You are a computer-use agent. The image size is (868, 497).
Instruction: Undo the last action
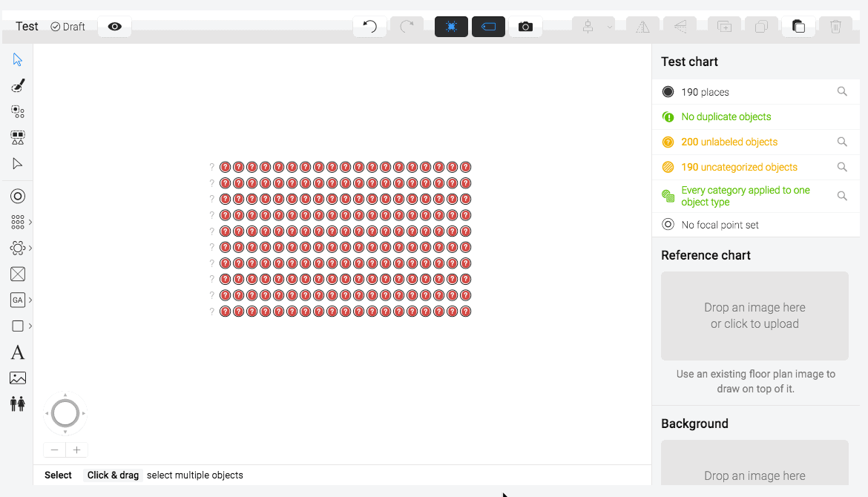pyautogui.click(x=369, y=27)
